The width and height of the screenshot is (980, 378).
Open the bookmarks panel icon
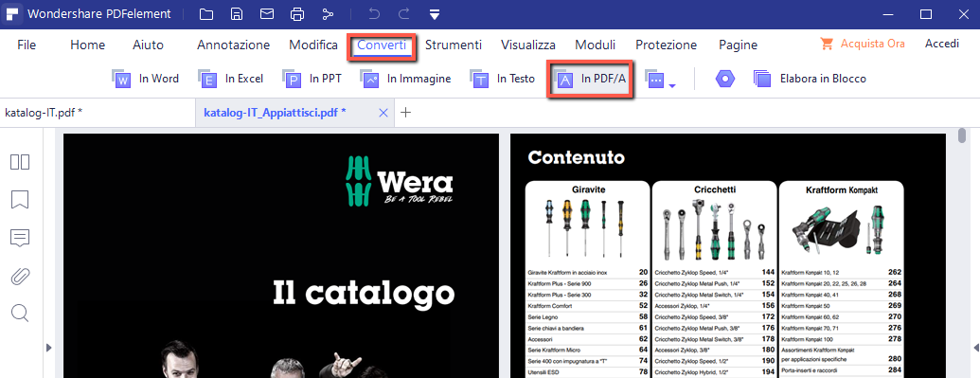[20, 200]
